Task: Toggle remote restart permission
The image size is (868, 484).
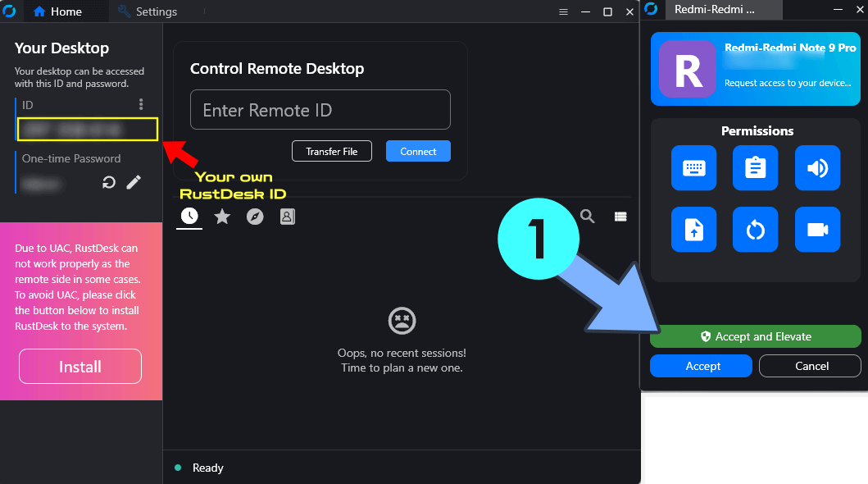Action: pos(755,229)
